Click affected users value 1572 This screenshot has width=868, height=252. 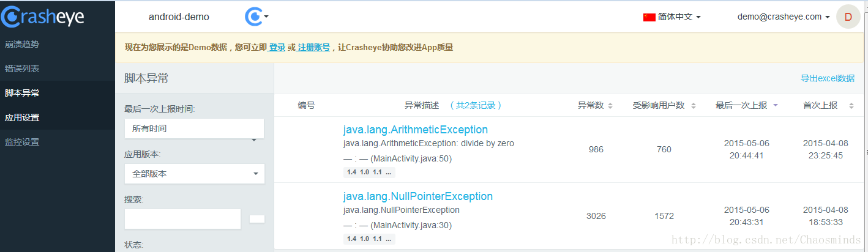pyautogui.click(x=664, y=216)
